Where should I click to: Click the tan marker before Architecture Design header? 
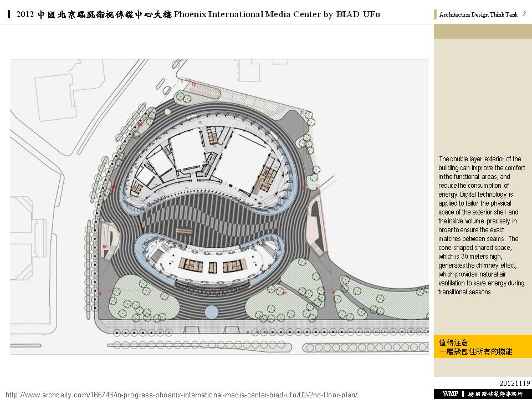(436, 15)
